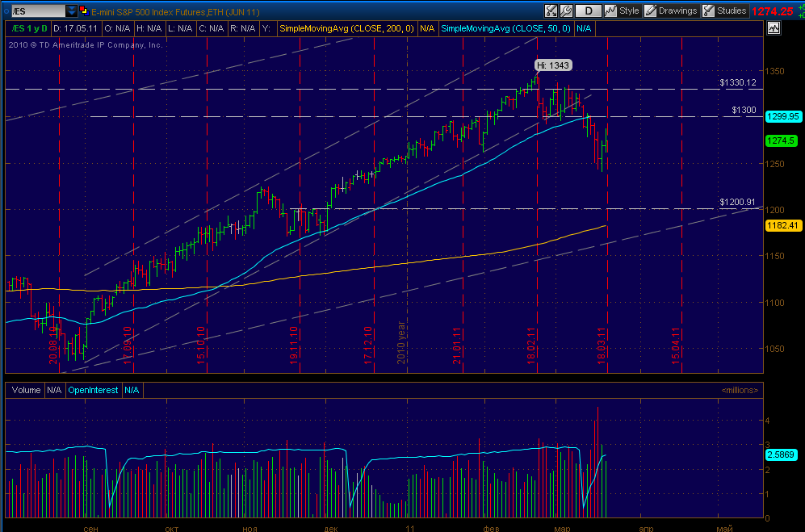Click the /ES symbol input field
The image size is (805, 532).
pyautogui.click(x=38, y=10)
